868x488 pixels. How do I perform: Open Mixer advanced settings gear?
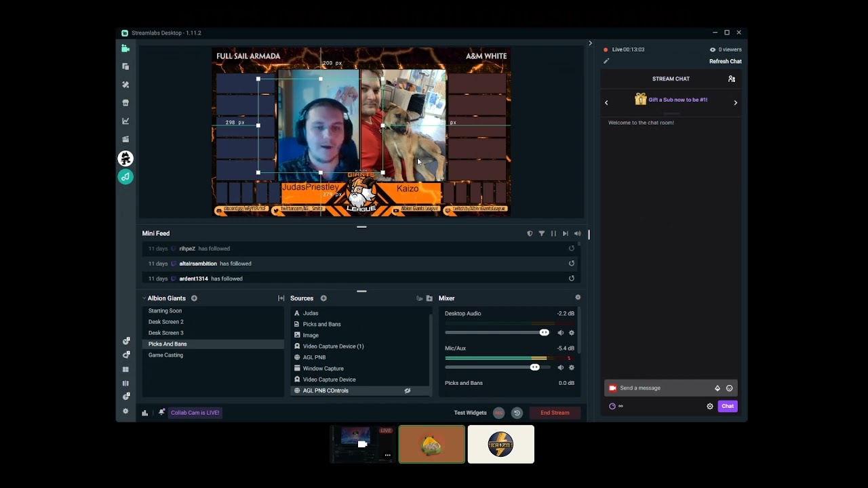click(x=578, y=298)
